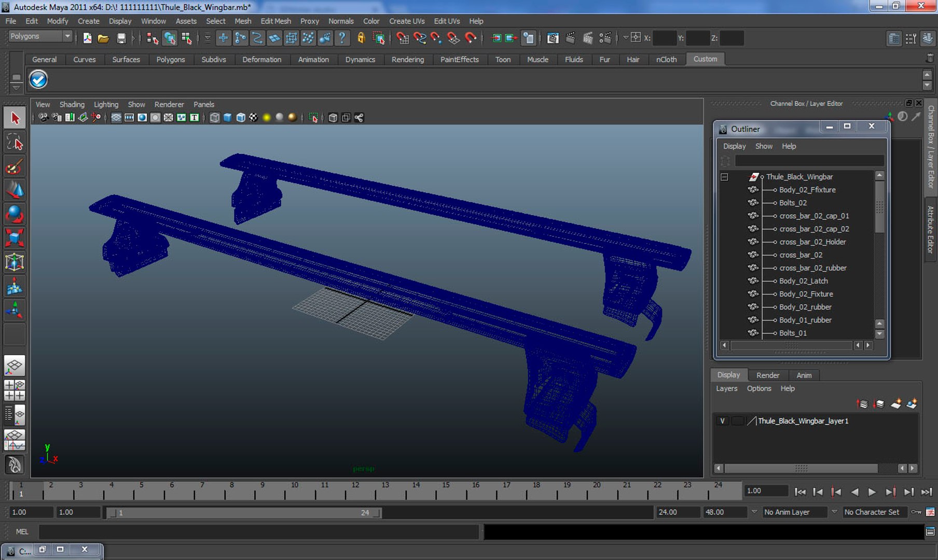Viewport: 938px width, 560px height.
Task: Activate the Rotate tool sphere icon
Action: tap(15, 214)
